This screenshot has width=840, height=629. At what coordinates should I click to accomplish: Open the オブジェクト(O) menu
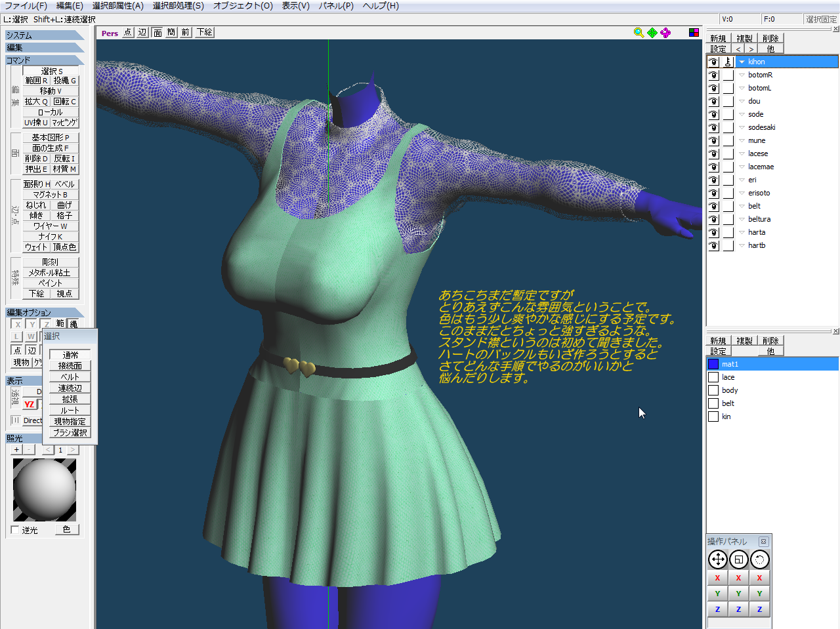pos(243,6)
